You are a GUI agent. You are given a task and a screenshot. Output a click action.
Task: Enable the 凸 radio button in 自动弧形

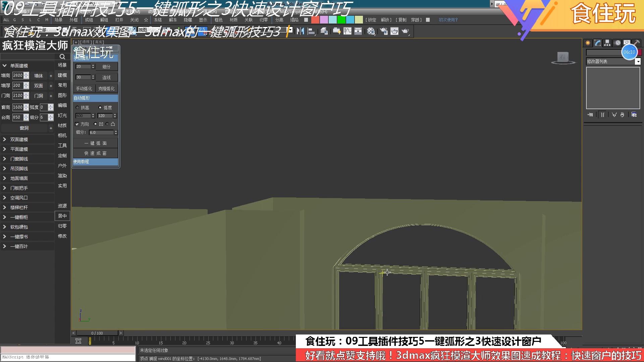click(x=107, y=124)
